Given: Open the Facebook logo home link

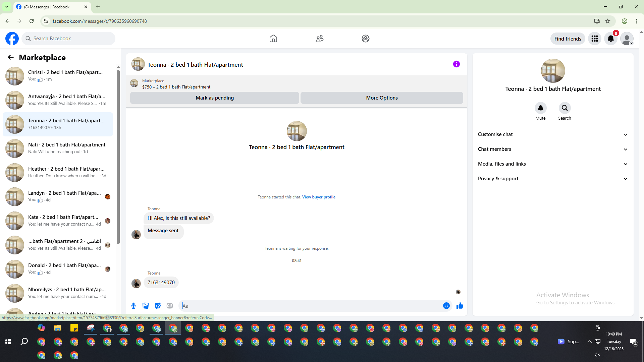Looking at the screenshot, I should tap(12, 39).
